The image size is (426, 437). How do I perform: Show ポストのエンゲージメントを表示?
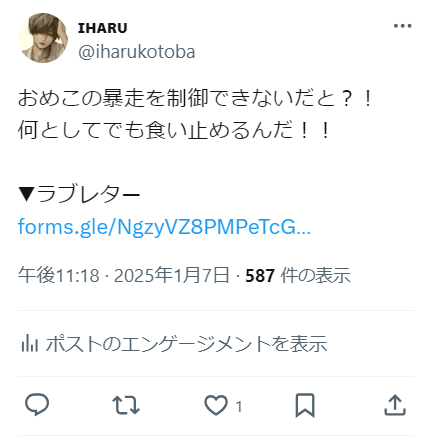[x=186, y=344]
